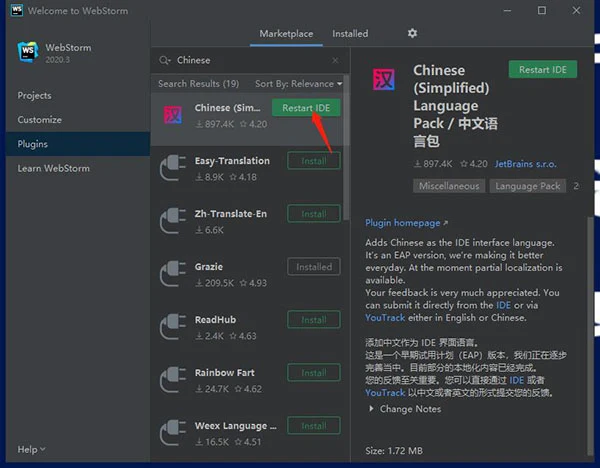
Task: Select the Grazie plugin name
Action: (x=209, y=267)
